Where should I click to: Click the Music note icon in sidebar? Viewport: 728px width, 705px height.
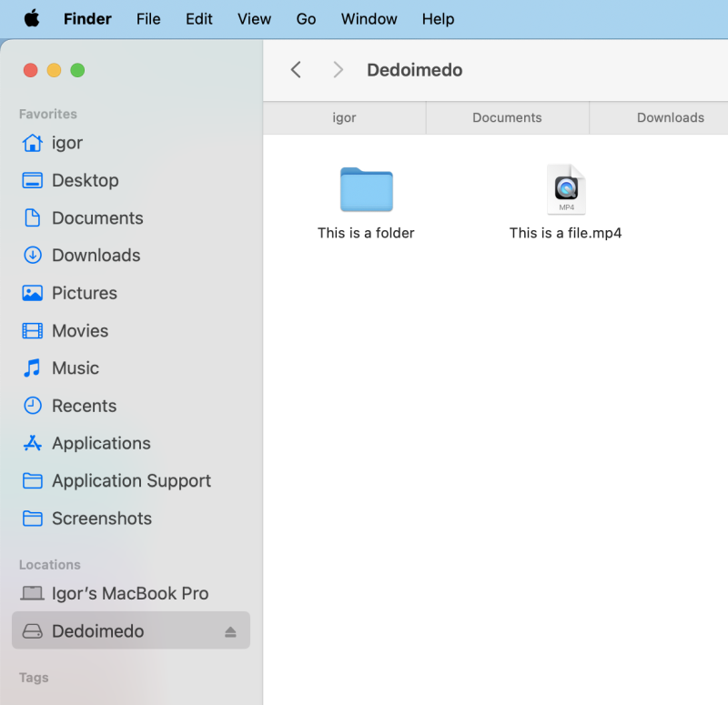33,368
